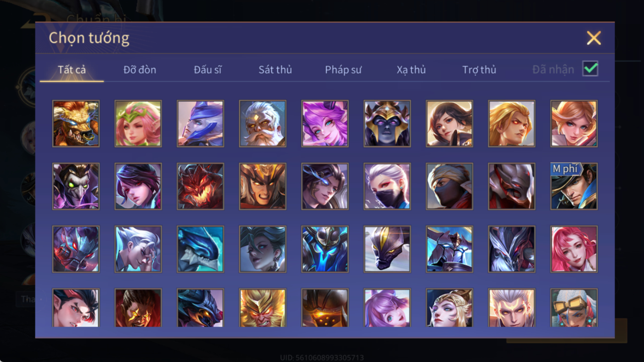644x362 pixels.
Task: Filter heroes by Sát thủ
Action: pos(275,70)
